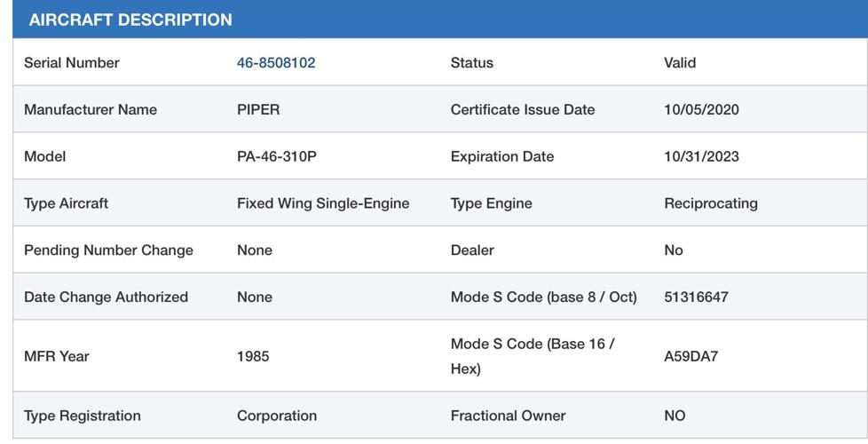Click the certificate issue date 10/05/2020
Image resolution: width=868 pixels, height=444 pixels.
(701, 110)
